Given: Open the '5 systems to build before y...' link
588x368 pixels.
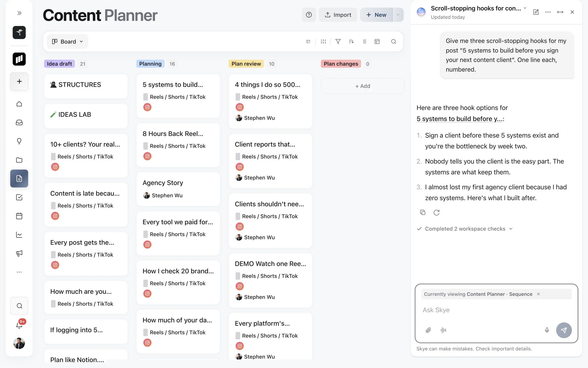Looking at the screenshot, I should coord(460,119).
